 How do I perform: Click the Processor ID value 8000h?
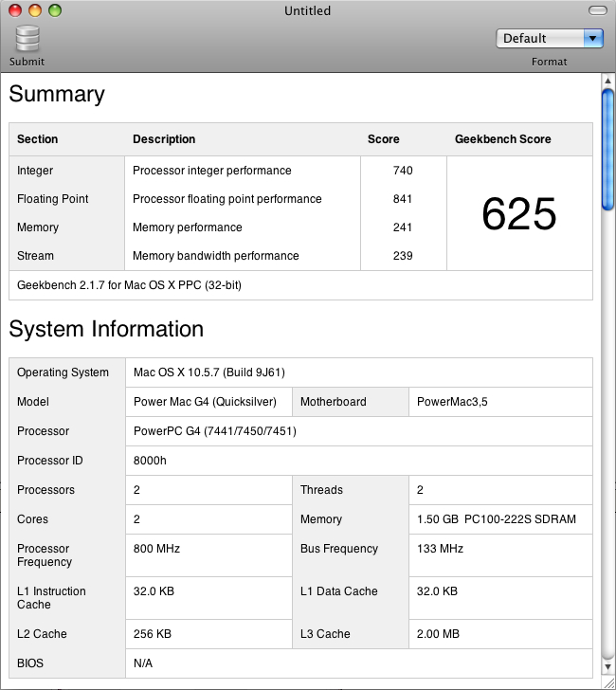coord(150,461)
